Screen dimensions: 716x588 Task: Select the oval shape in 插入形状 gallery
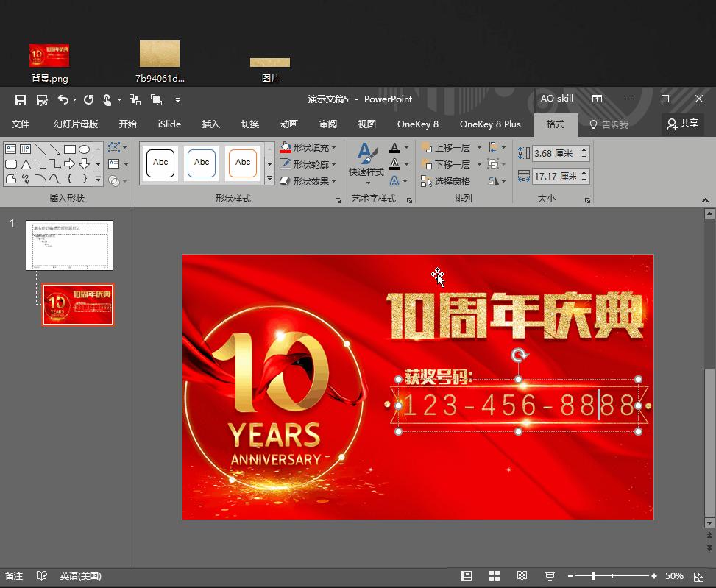pyautogui.click(x=85, y=148)
